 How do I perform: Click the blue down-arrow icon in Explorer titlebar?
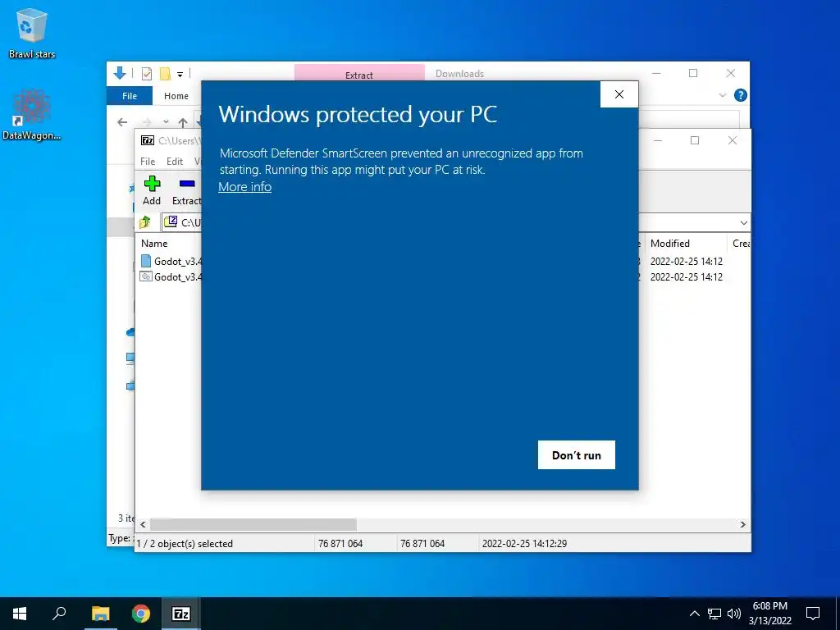point(120,73)
